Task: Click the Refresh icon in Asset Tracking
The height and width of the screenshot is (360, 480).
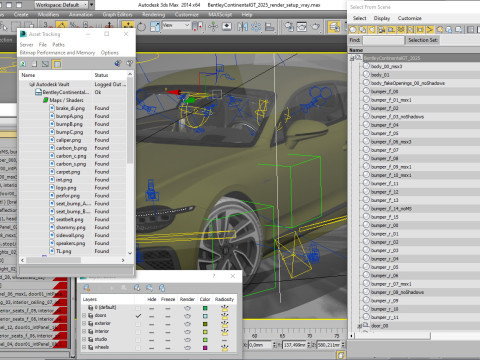Action: pyautogui.click(x=23, y=63)
